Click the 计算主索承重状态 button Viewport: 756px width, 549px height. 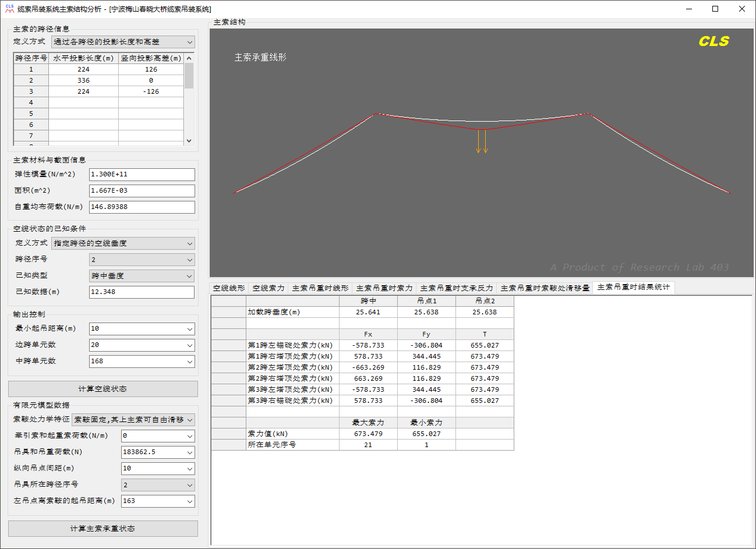pos(103,529)
